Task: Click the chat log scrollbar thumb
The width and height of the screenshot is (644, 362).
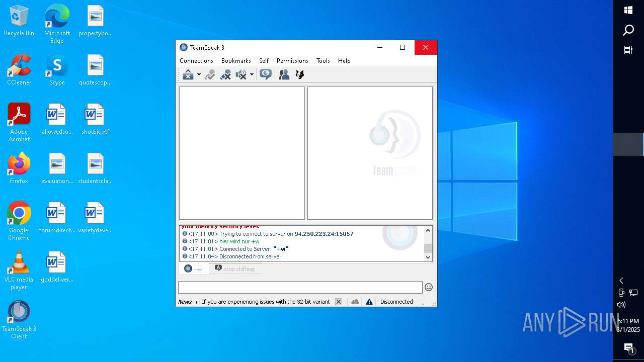Action: (428, 248)
